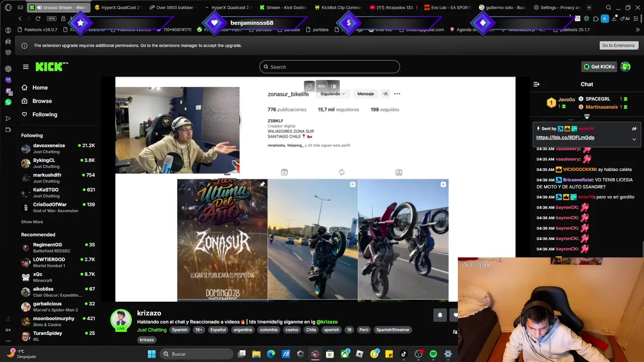Expand Show More under Following
644x362 pixels.
[x=32, y=222]
